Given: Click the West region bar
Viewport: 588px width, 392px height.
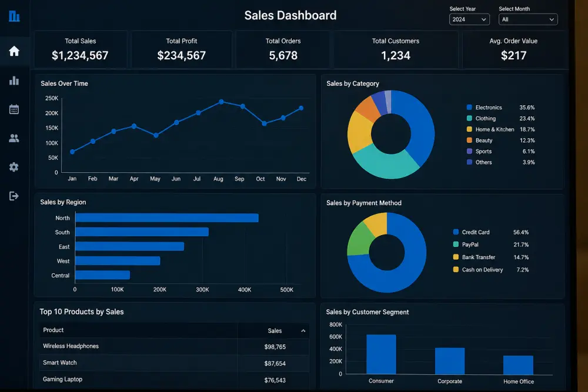Looking at the screenshot, I should point(118,261).
